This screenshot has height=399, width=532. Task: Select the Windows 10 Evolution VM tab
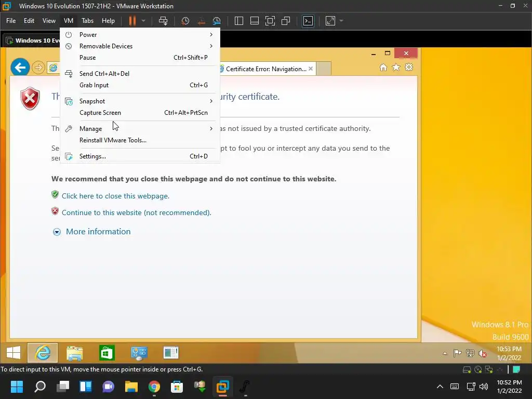(33, 41)
